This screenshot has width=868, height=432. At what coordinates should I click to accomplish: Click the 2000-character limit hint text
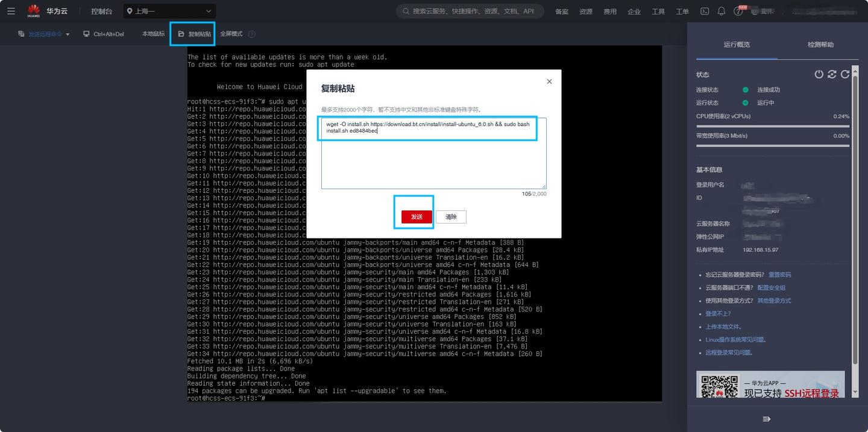tap(401, 110)
